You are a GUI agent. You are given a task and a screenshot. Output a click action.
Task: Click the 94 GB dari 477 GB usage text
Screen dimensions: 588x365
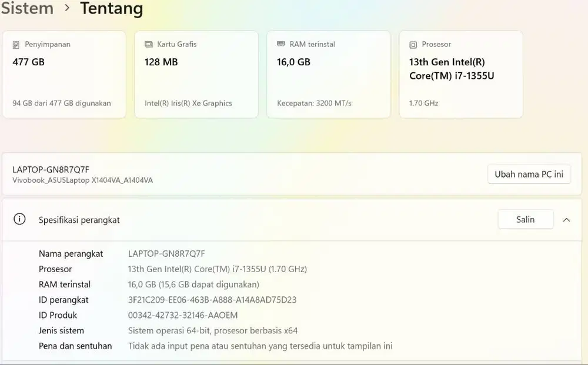point(61,103)
